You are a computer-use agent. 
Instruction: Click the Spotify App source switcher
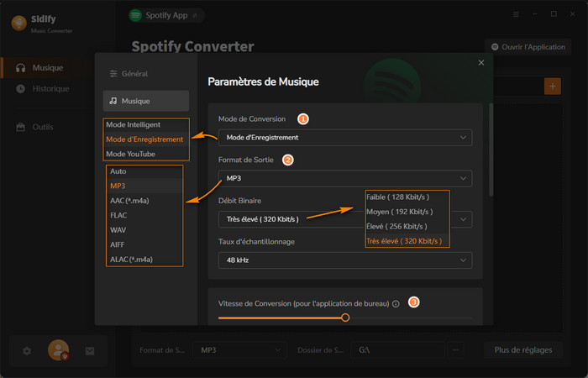[166, 15]
